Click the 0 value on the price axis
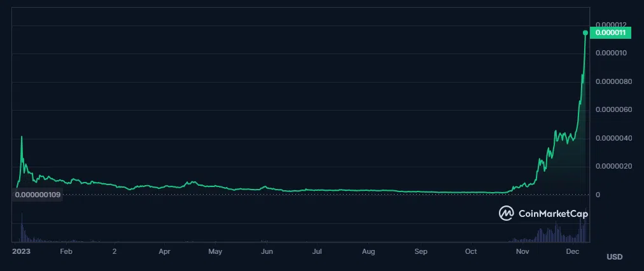 click(598, 195)
